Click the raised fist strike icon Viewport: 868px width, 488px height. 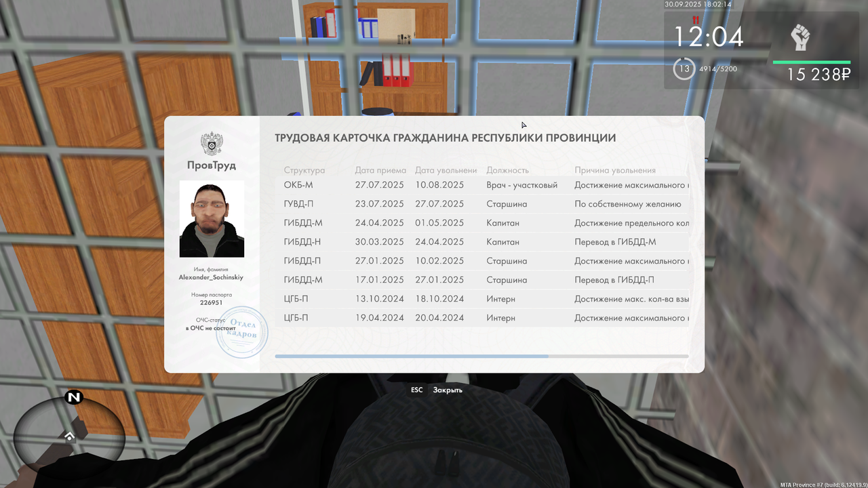(800, 37)
